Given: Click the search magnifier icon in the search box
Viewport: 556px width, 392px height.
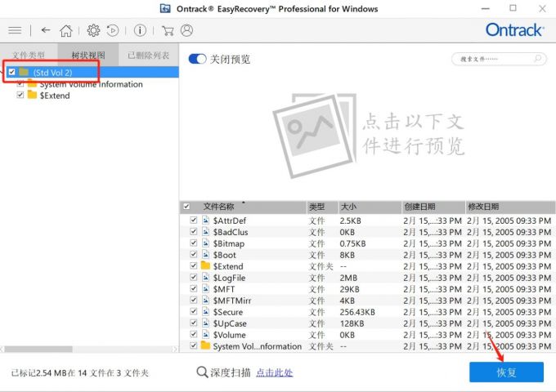Looking at the screenshot, I should click(538, 59).
